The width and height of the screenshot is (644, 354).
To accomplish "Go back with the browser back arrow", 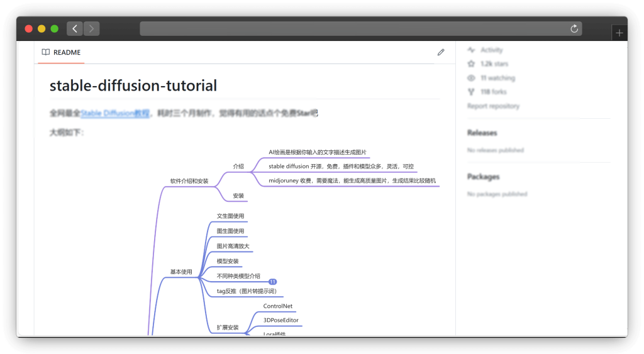I will click(x=75, y=29).
